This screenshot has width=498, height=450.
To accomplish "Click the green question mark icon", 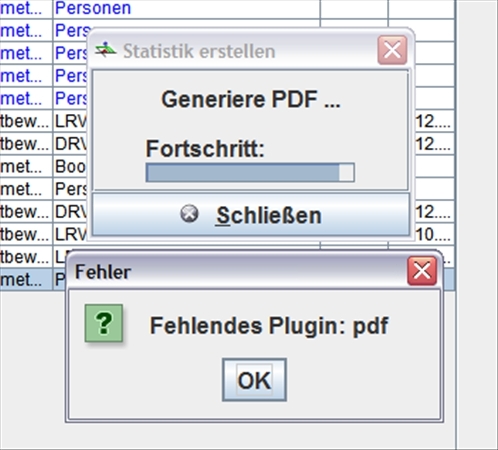I will [x=104, y=323].
